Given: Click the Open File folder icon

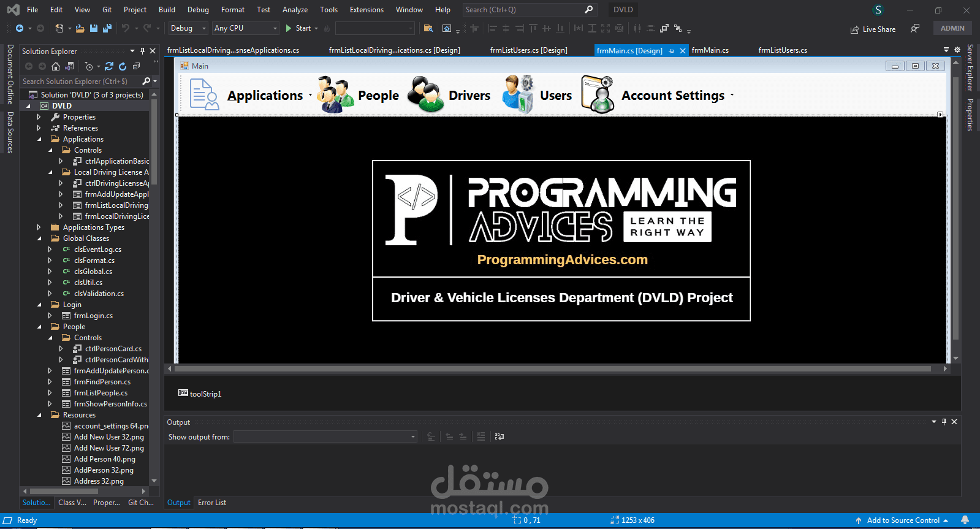Looking at the screenshot, I should [x=80, y=28].
